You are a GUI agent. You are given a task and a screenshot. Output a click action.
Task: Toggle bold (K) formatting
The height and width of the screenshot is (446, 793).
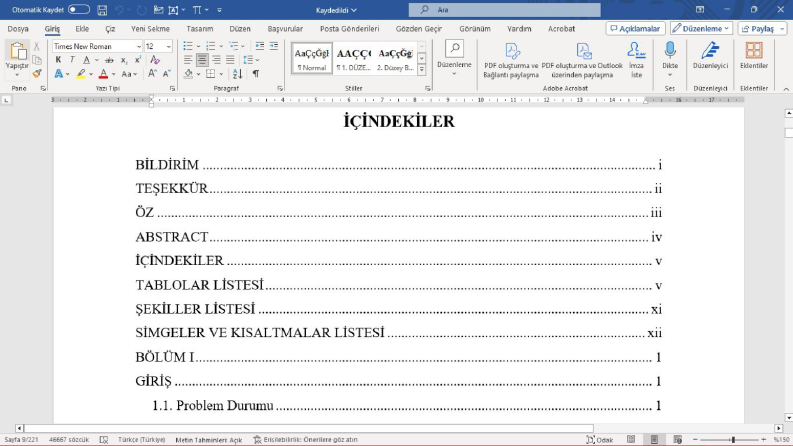tap(58, 60)
